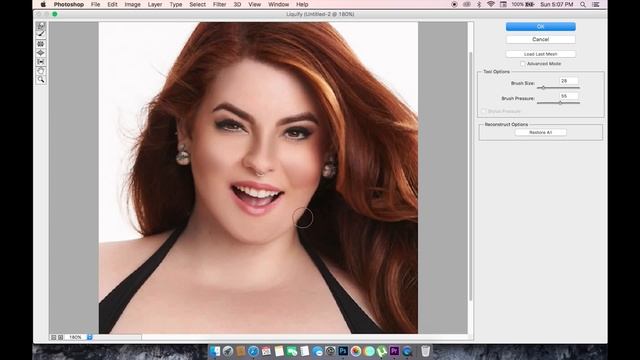The height and width of the screenshot is (360, 640).
Task: Open the Window menu
Action: pyautogui.click(x=278, y=4)
